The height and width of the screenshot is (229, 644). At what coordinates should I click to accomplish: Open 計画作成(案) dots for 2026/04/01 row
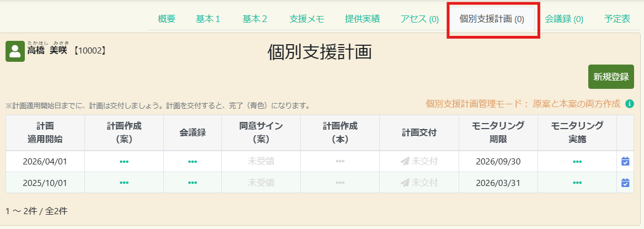pyautogui.click(x=124, y=162)
